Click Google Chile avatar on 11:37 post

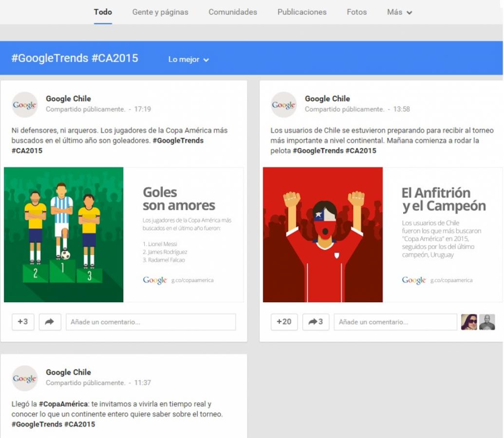click(x=25, y=378)
